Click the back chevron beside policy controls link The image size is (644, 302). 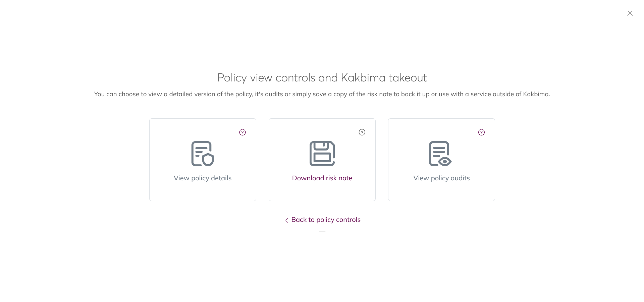tap(286, 221)
